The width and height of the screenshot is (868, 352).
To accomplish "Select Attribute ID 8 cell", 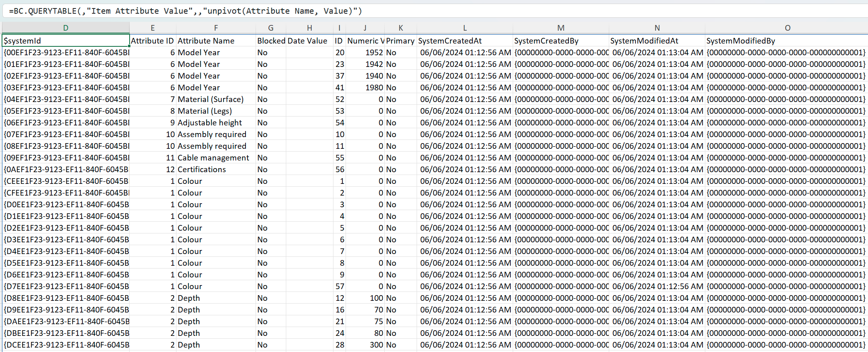I will pyautogui.click(x=153, y=111).
